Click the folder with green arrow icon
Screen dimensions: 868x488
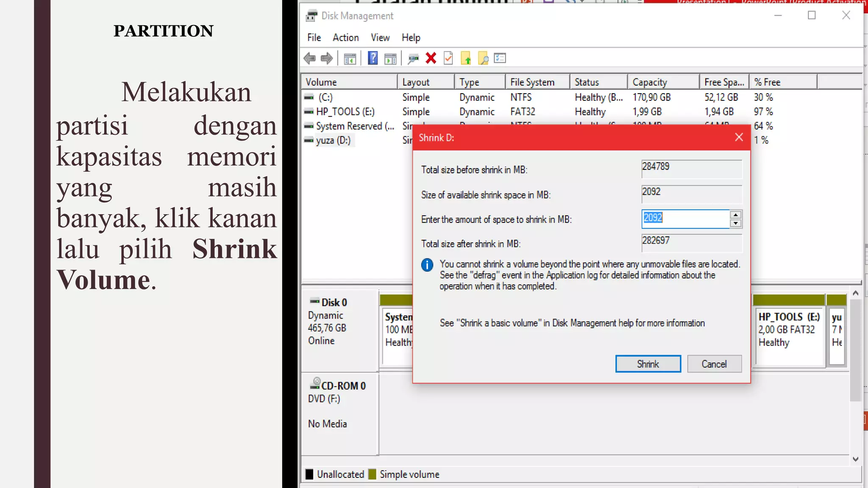[466, 58]
